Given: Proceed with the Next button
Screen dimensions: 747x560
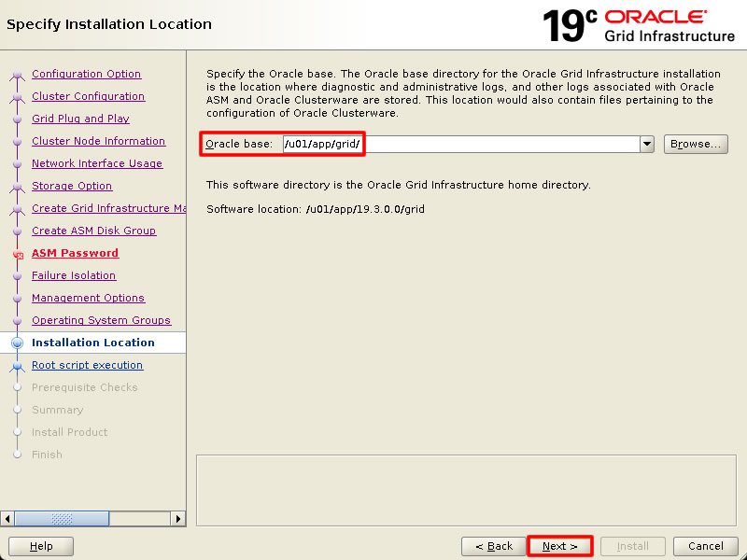Looking at the screenshot, I should 559,546.
